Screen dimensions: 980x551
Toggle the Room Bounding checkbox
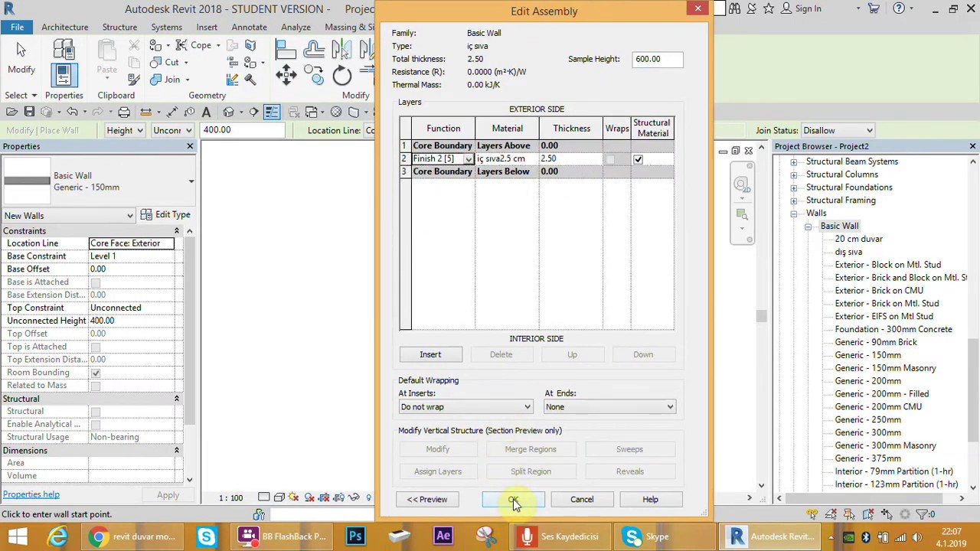[96, 373]
